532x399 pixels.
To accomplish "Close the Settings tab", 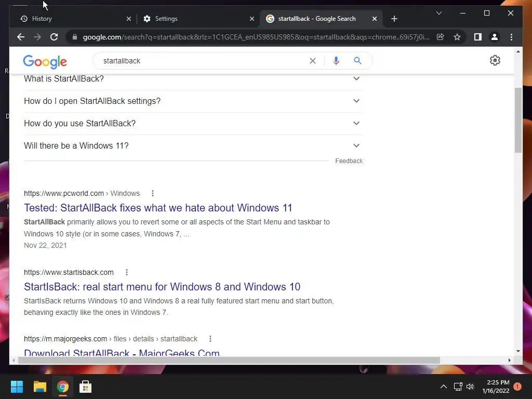I will click(252, 19).
